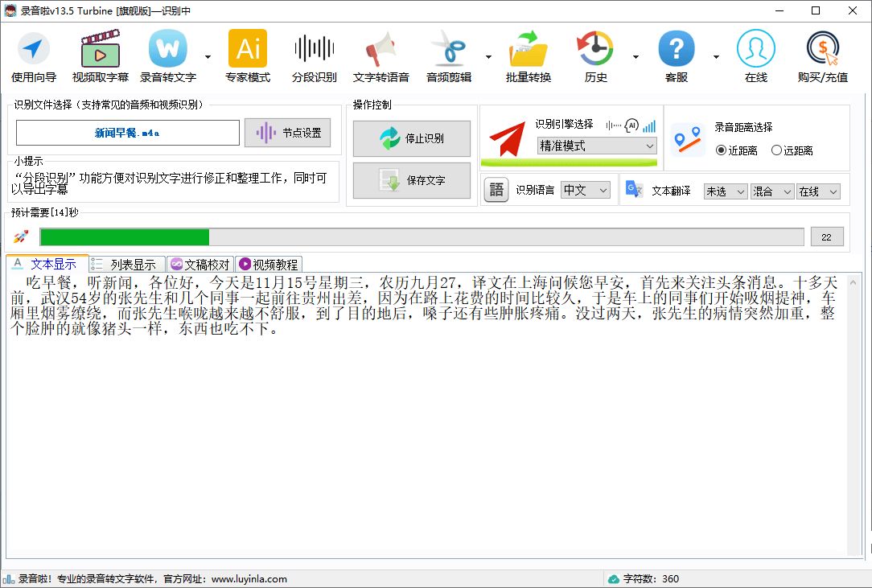Switch to 专家模式 Ai expert mode
This screenshot has height=588, width=872.
pyautogui.click(x=248, y=50)
